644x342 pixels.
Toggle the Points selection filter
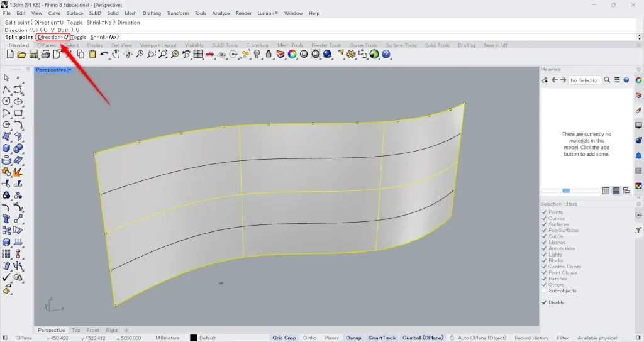544,212
